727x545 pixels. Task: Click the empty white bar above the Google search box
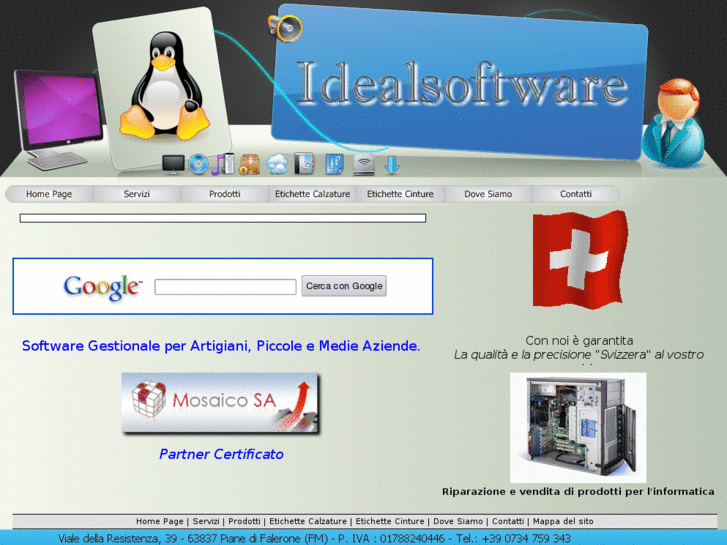click(223, 218)
